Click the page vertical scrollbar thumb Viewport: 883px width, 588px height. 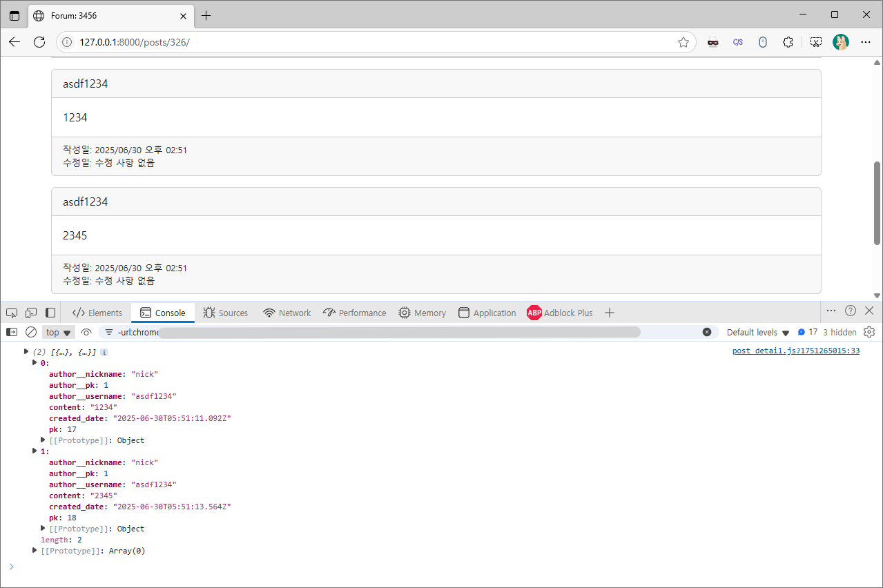coord(877,203)
